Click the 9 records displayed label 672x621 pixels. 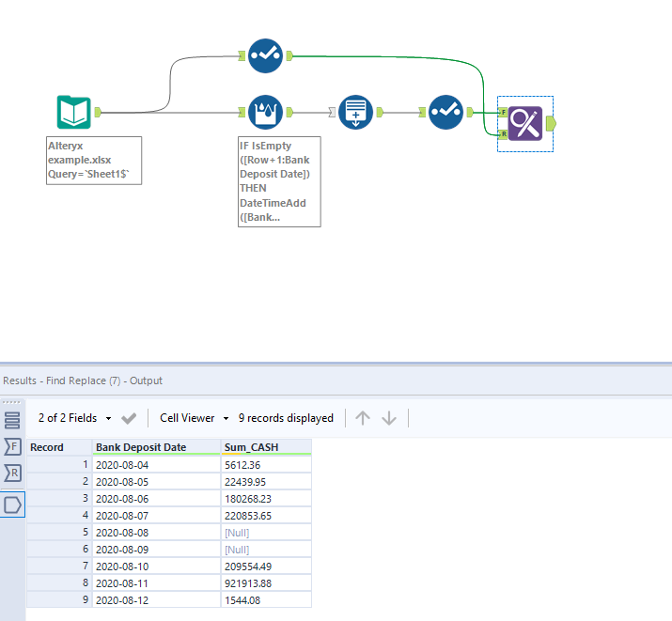click(x=286, y=418)
